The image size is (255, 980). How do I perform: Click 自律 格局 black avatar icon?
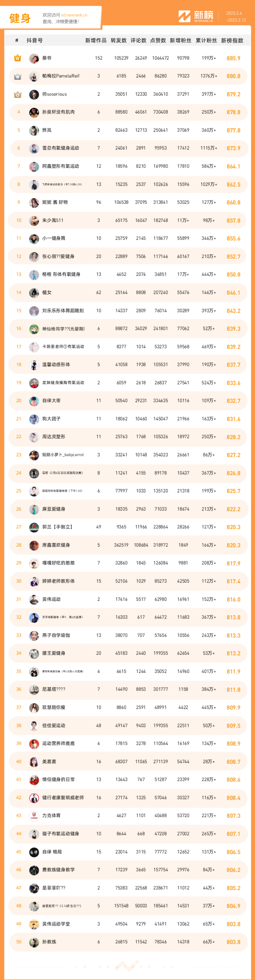click(34, 852)
